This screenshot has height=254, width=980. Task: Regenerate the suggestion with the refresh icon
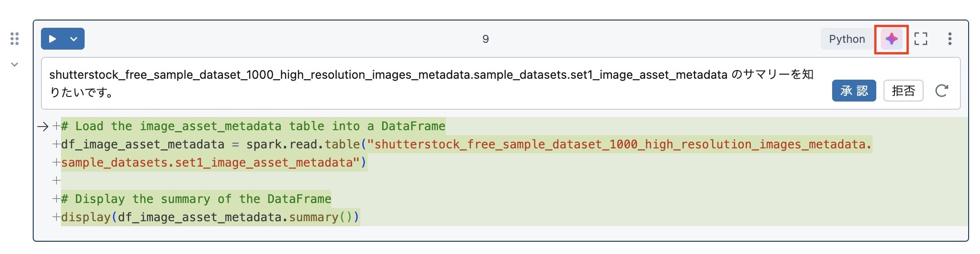pyautogui.click(x=941, y=91)
